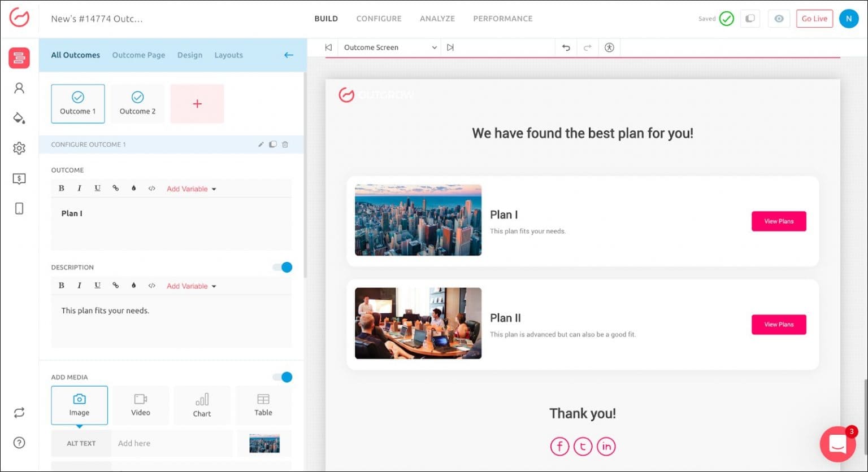Open the Outcome Screen dropdown

[x=390, y=48]
